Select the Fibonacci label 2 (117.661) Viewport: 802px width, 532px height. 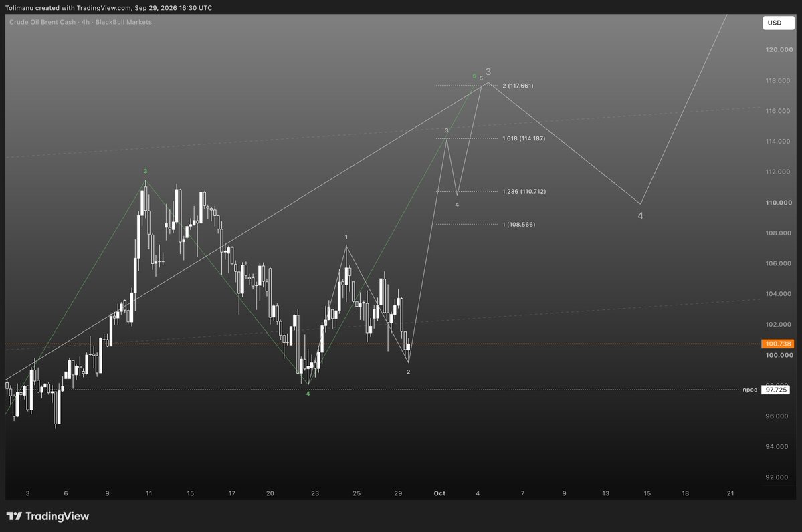(x=518, y=86)
